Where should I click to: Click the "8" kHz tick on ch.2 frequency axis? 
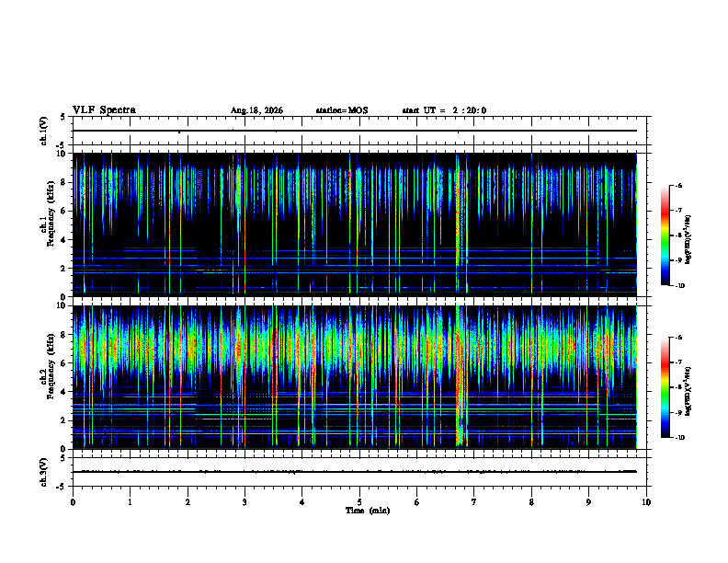[x=64, y=335]
